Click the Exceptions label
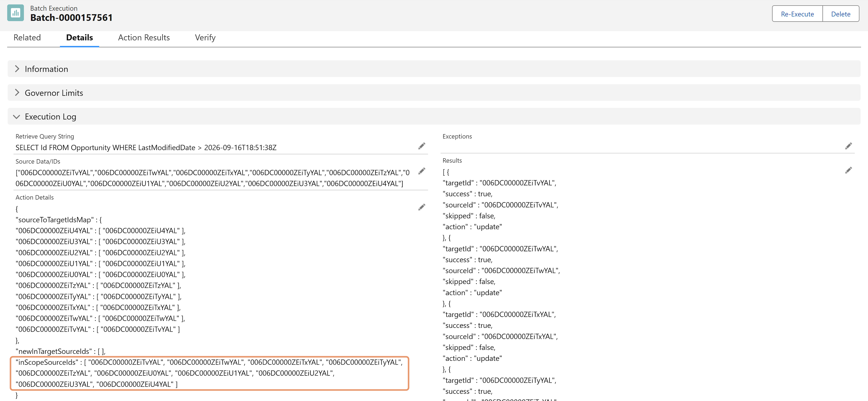This screenshot has width=868, height=401. [x=457, y=136]
